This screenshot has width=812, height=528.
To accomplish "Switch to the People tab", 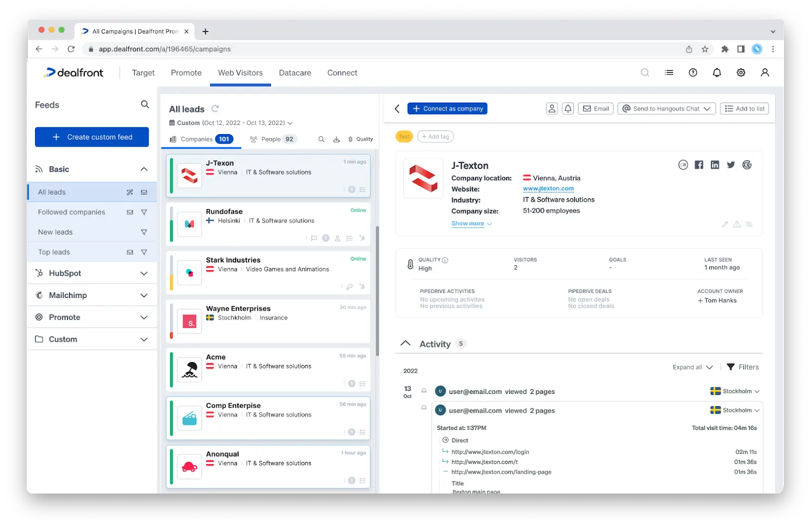I will [x=273, y=139].
